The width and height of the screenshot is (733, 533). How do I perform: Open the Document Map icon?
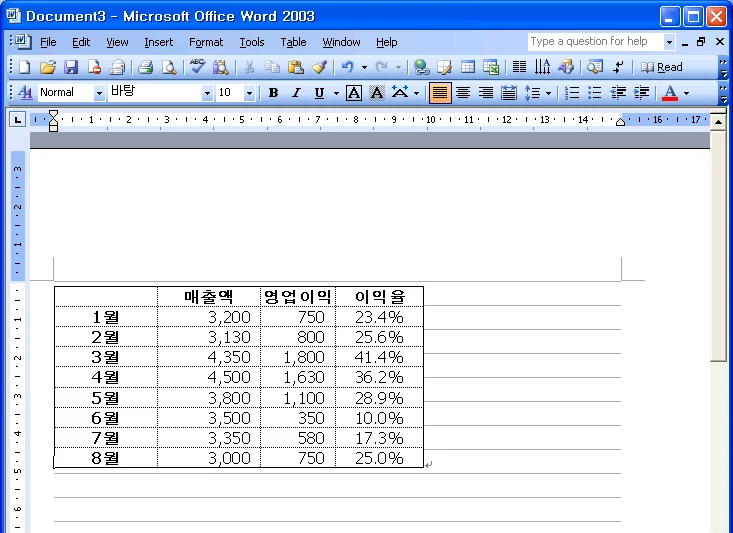pos(595,67)
